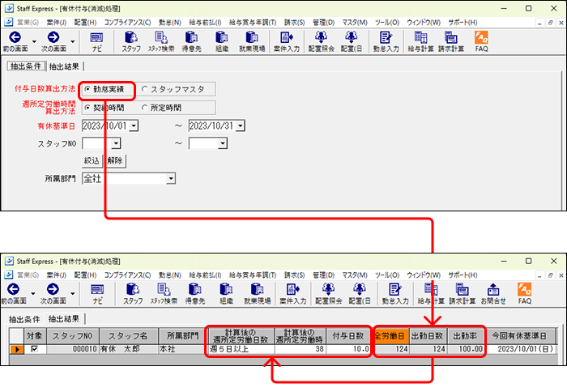Open マスタ(M) menu in the top window
Screen dimensions: 567x392
(x=355, y=23)
